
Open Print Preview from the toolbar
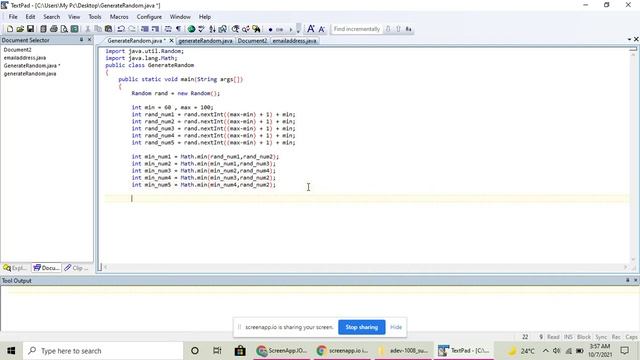pyautogui.click(x=64, y=29)
